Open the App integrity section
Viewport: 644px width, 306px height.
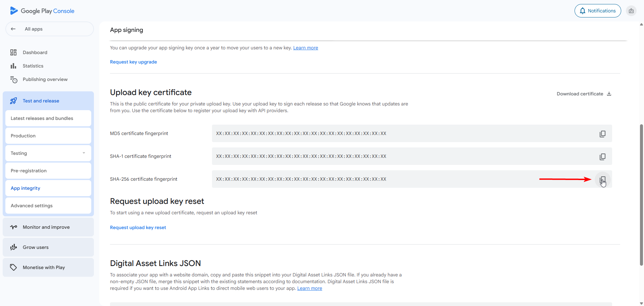point(25,188)
